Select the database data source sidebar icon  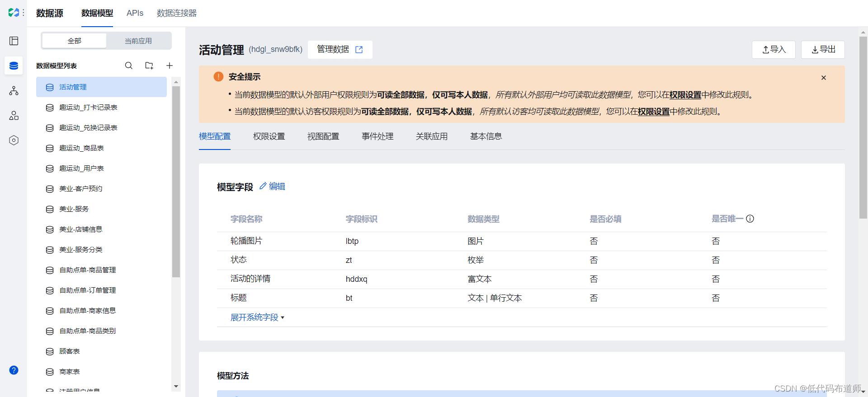tap(14, 66)
